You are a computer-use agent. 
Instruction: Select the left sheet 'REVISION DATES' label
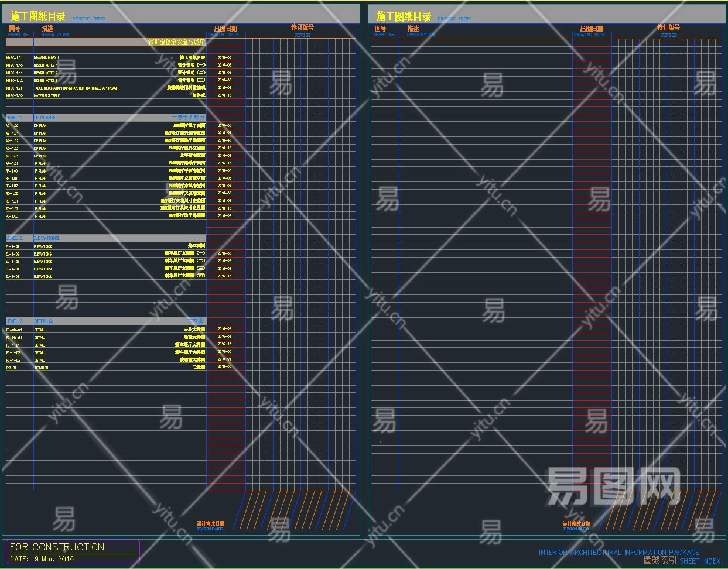tap(210, 529)
